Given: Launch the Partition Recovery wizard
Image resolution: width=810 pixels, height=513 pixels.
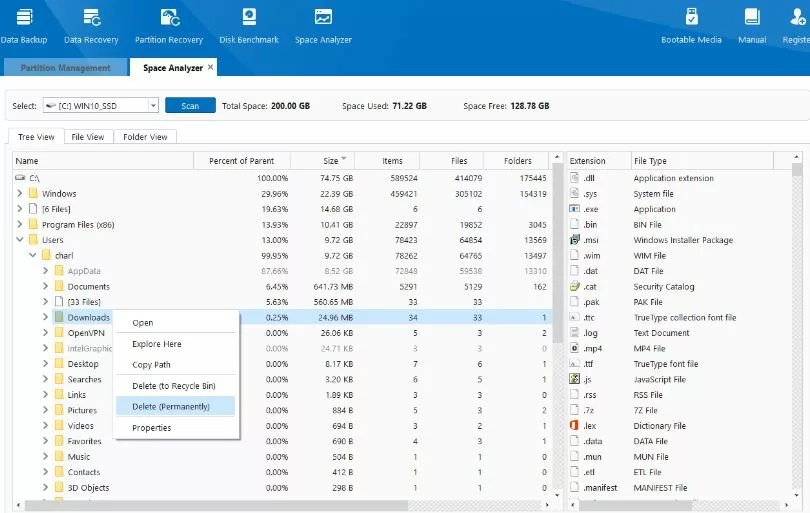Looking at the screenshot, I should click(169, 26).
